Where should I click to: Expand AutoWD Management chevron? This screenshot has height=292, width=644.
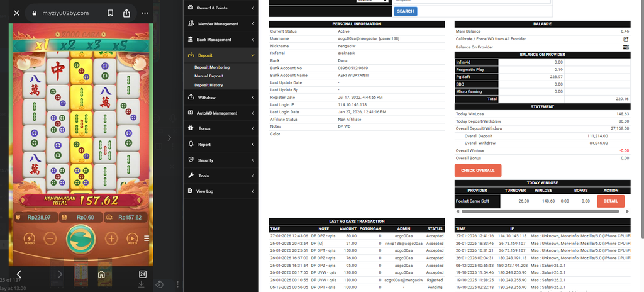click(x=253, y=113)
